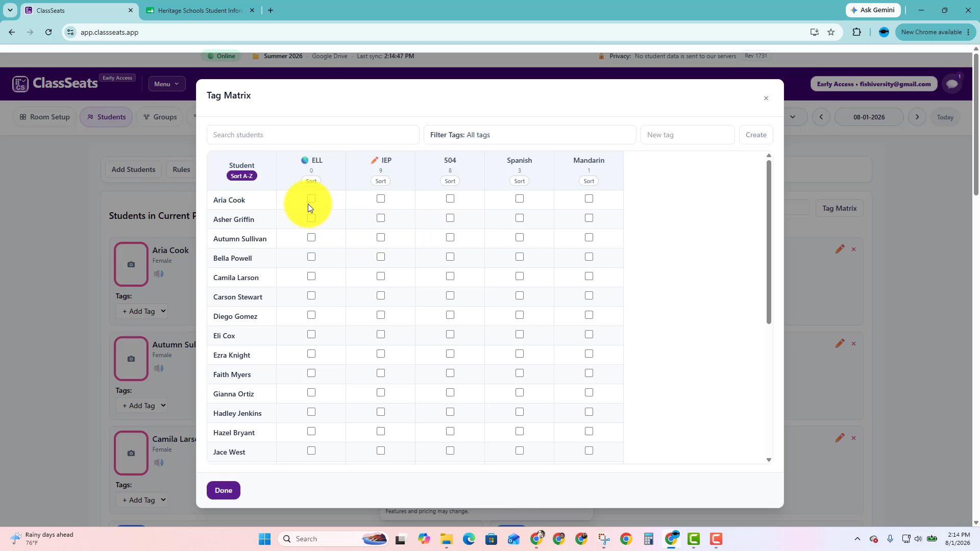Check IEP box for Aria Cook

(381, 198)
